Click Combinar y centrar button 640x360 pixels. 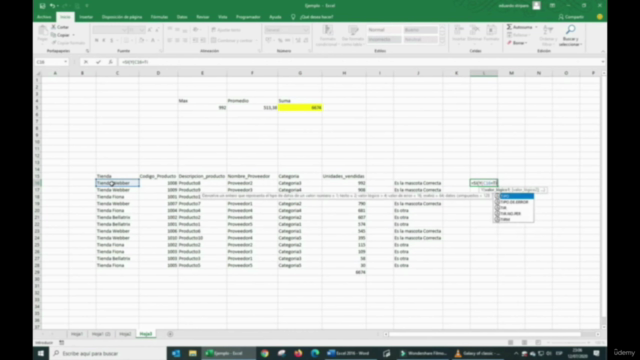tap(232, 40)
